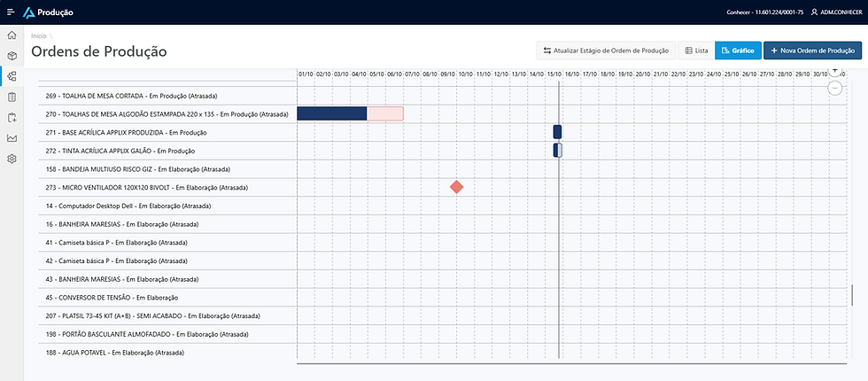Image resolution: width=868 pixels, height=381 pixels.
Task: Open the settings gear sidebar icon
Action: pos(12,159)
